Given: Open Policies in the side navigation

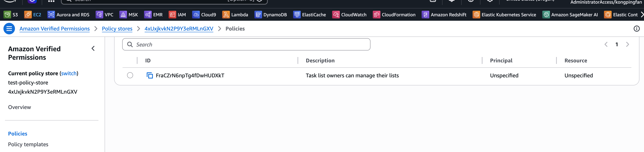Looking at the screenshot, I should pos(18,133).
